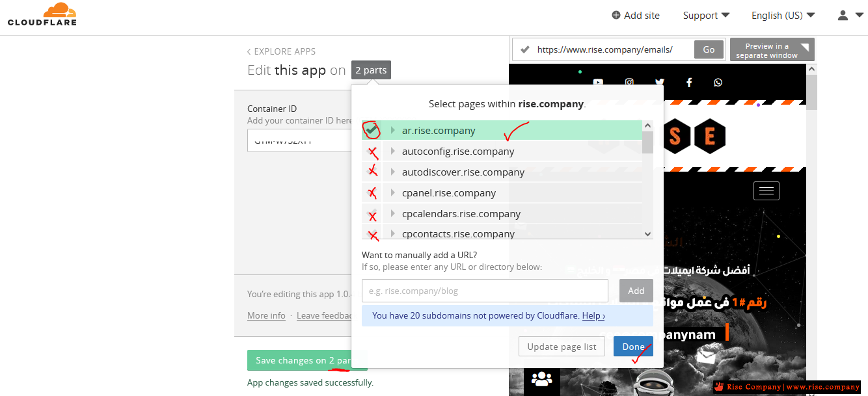Click the Done button
The image size is (868, 396).
click(x=633, y=347)
